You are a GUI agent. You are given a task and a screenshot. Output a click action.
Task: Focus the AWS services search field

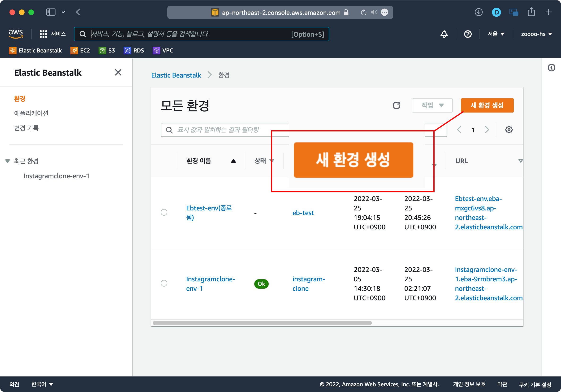point(201,34)
